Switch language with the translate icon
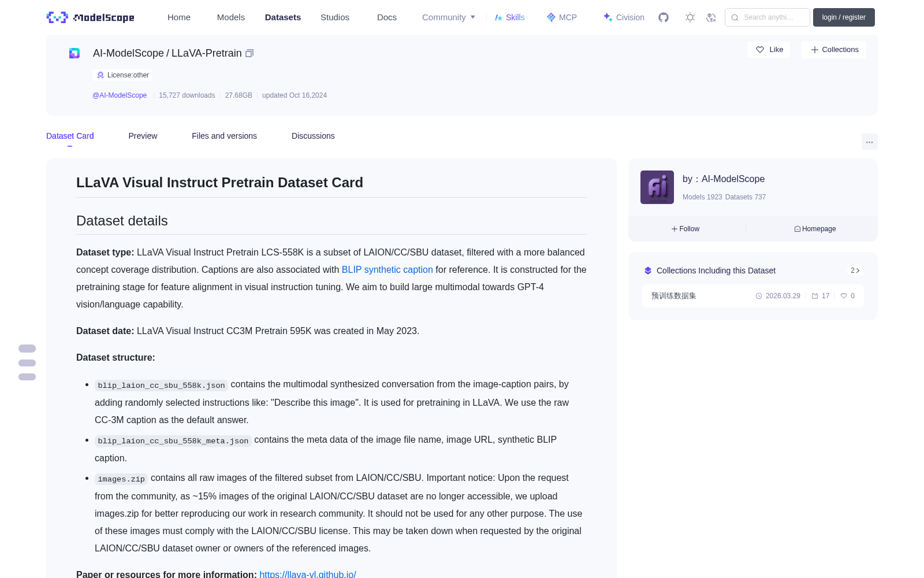 (x=711, y=17)
